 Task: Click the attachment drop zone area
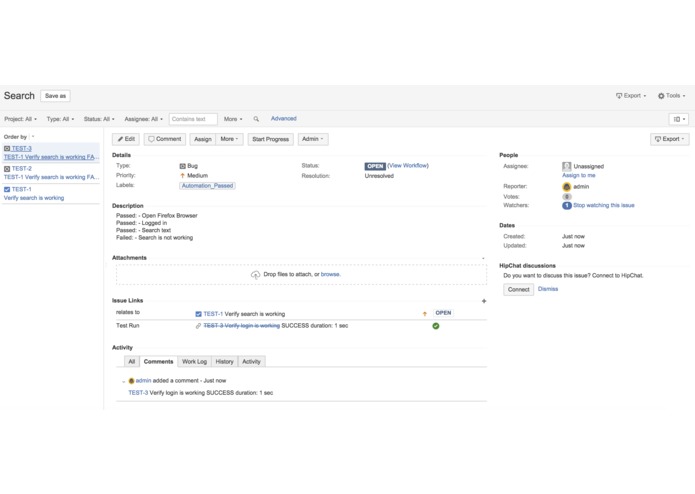pyautogui.click(x=301, y=275)
